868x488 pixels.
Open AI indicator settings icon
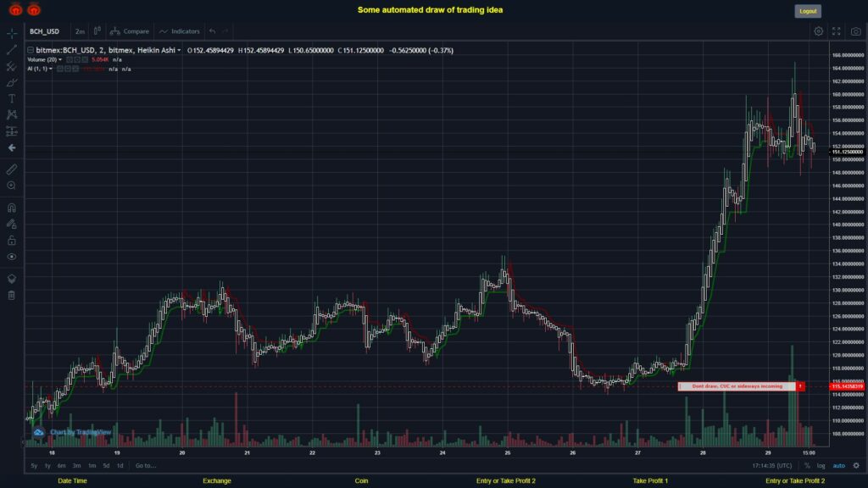[68, 69]
